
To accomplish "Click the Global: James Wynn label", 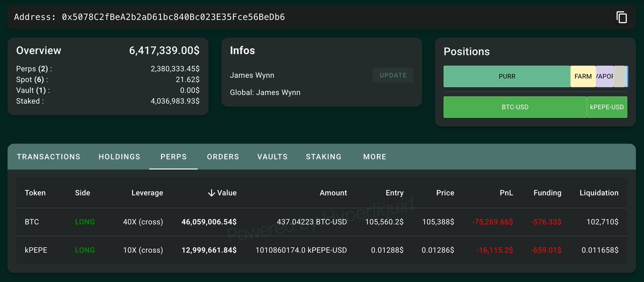I will pyautogui.click(x=265, y=92).
